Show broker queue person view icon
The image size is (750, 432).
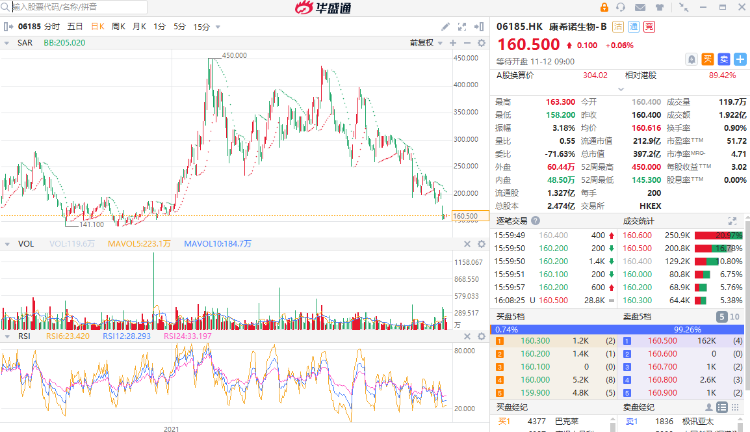(x=709, y=407)
